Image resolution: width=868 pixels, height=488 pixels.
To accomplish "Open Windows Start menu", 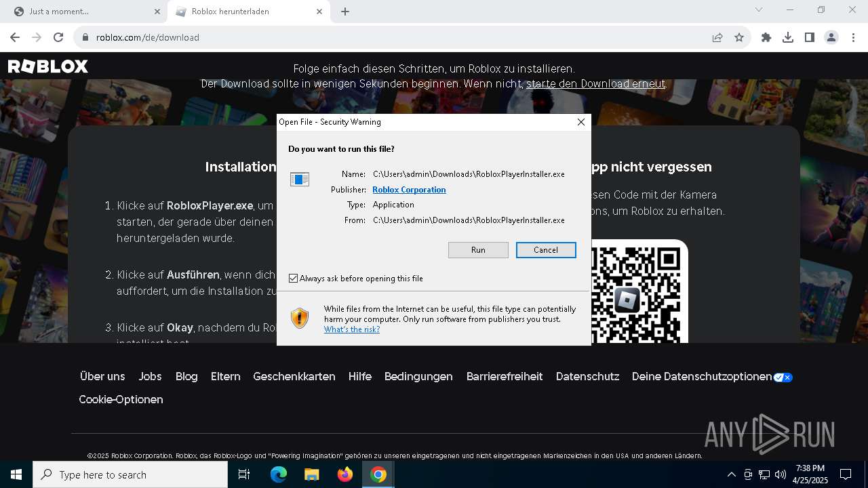I will coord(16,474).
